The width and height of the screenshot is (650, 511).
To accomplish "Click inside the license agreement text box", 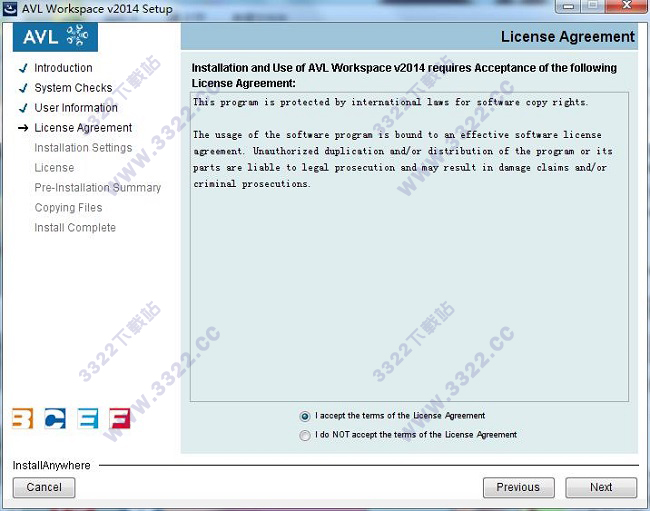I will tap(409, 247).
